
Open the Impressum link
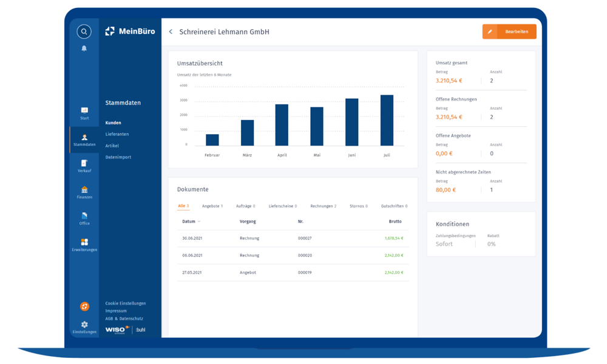tap(116, 311)
